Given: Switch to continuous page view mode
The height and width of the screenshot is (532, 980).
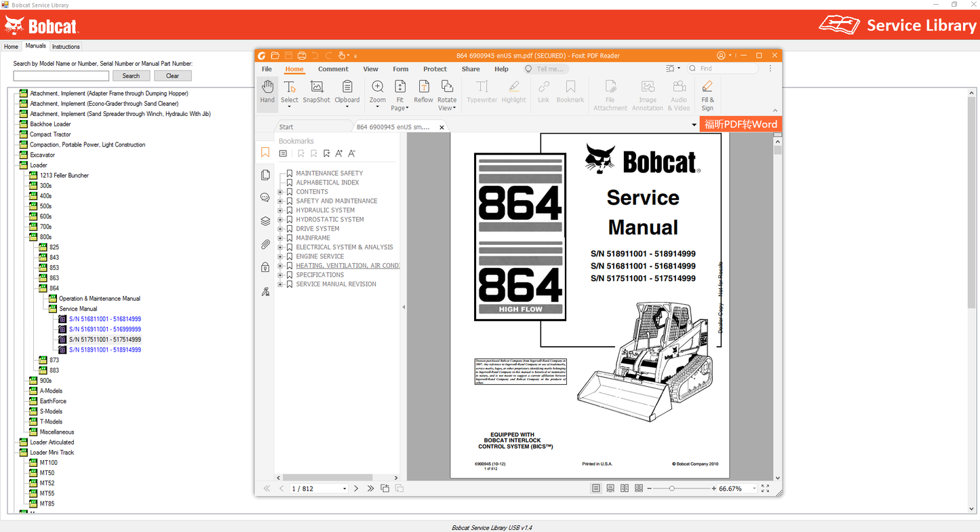Looking at the screenshot, I should tap(610, 489).
